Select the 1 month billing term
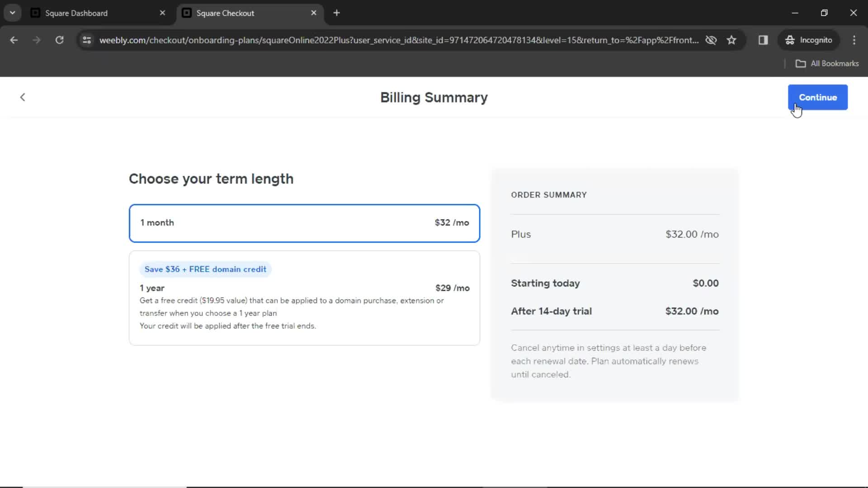The width and height of the screenshot is (868, 488). [305, 223]
